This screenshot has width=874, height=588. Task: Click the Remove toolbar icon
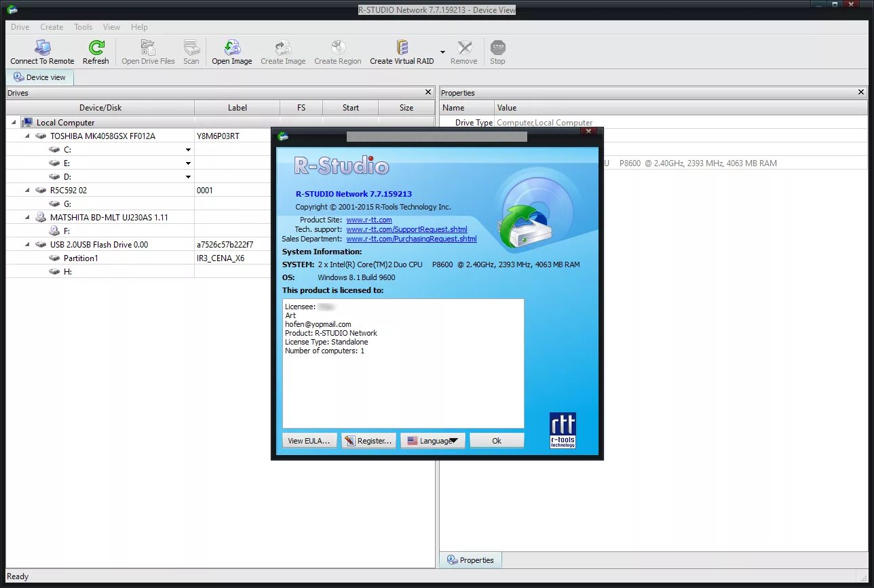click(464, 47)
